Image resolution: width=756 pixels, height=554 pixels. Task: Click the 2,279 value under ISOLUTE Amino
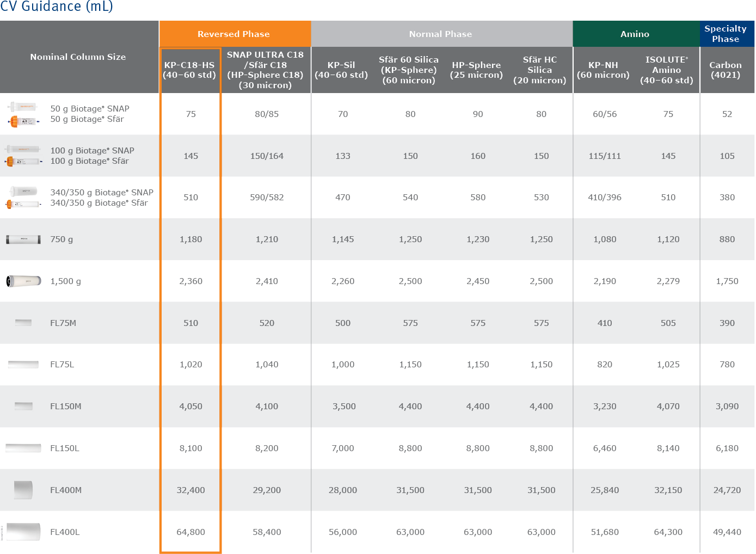pos(668,281)
